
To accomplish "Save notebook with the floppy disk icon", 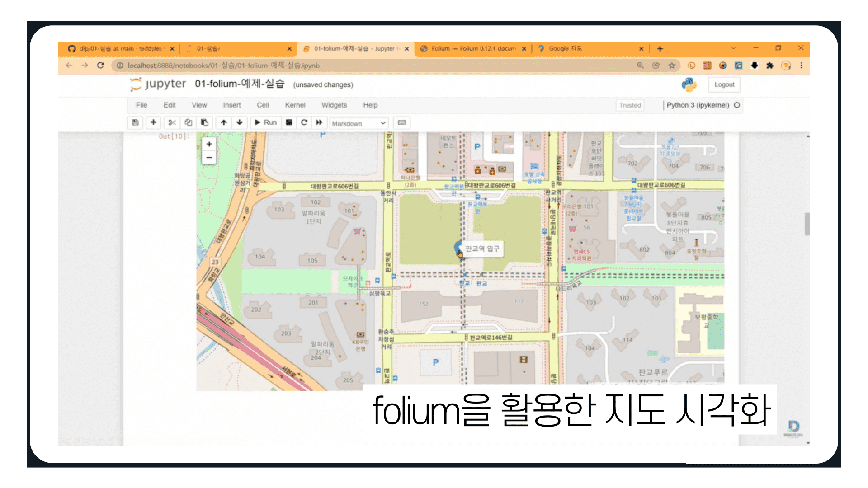I will pos(135,122).
